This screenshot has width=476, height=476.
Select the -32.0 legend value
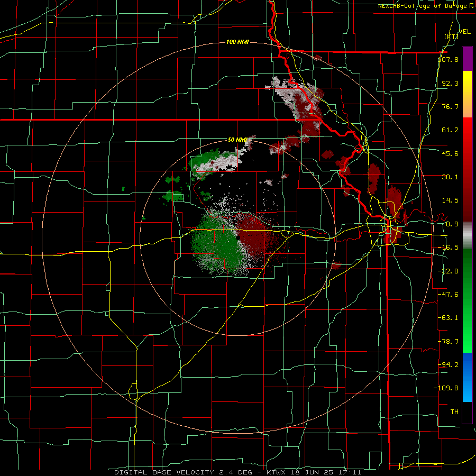click(448, 271)
